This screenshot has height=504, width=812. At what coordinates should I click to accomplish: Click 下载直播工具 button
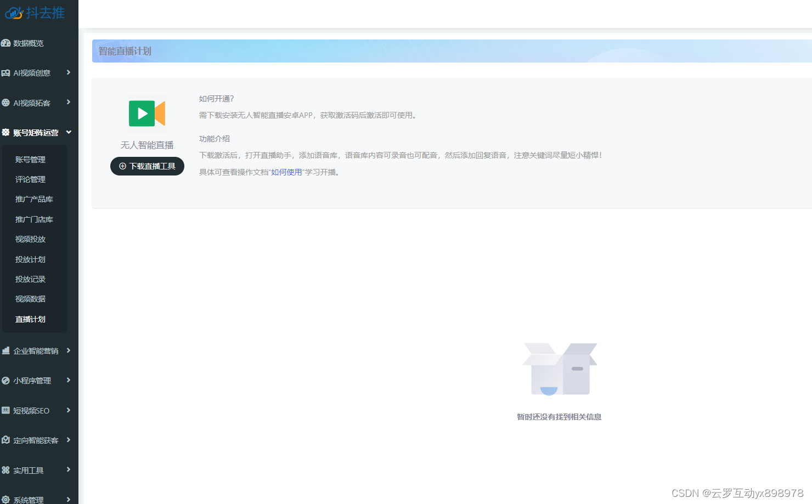tap(147, 166)
